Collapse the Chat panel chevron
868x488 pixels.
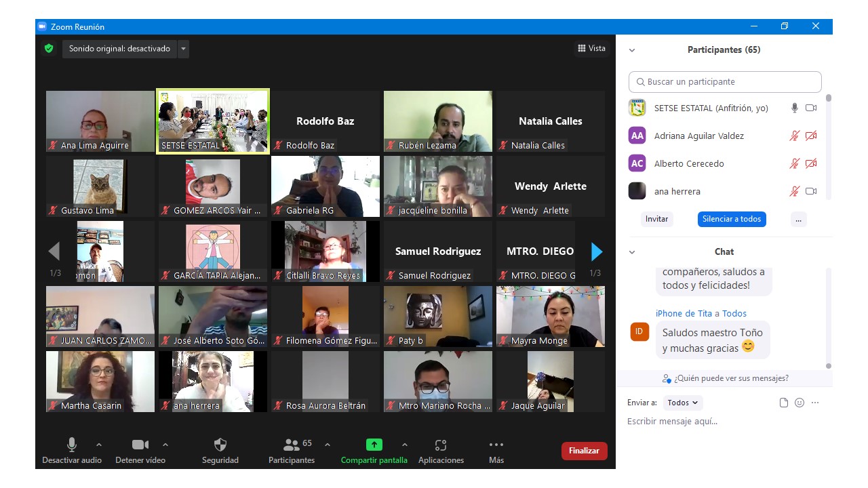coord(632,252)
